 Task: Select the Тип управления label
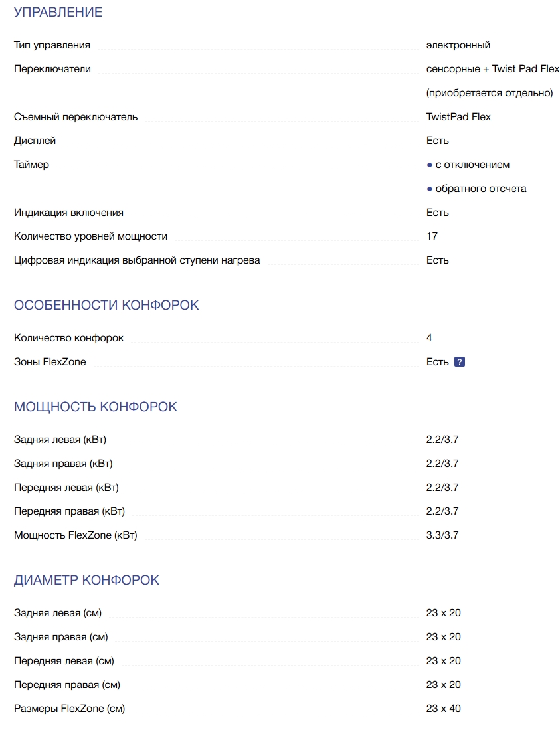point(52,45)
